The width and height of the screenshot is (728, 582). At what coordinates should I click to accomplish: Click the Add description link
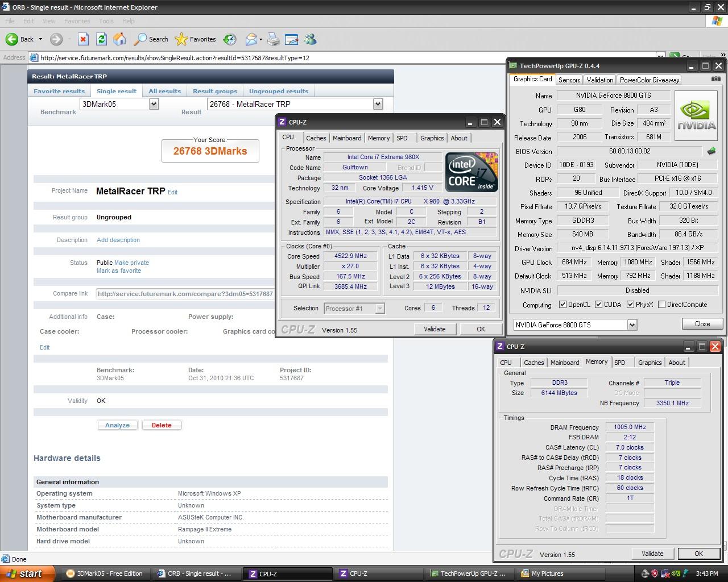118,240
